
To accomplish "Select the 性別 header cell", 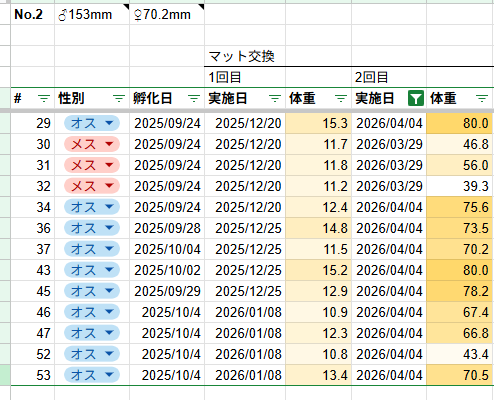I will click(x=92, y=98).
